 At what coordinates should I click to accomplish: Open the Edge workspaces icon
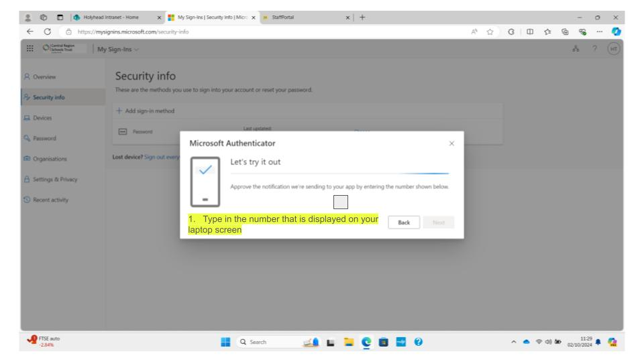[x=44, y=17]
